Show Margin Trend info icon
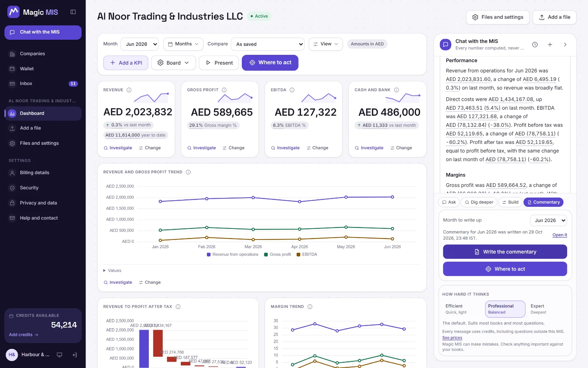Image resolution: width=588 pixels, height=368 pixels. 310,307
